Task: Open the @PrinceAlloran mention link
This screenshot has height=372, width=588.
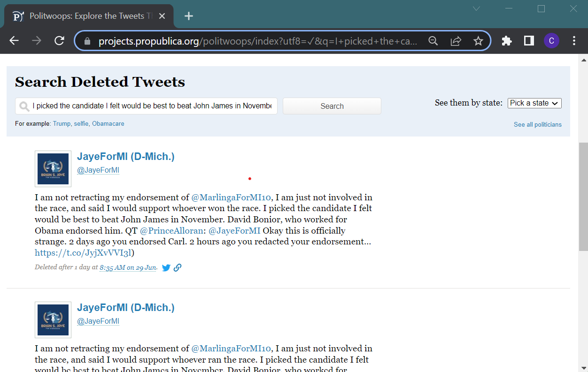Action: pyautogui.click(x=172, y=231)
